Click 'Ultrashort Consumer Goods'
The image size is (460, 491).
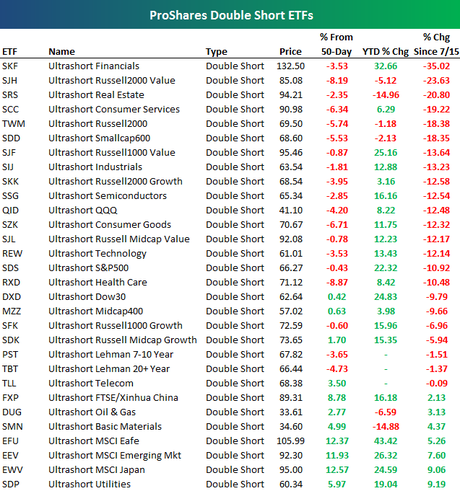[110, 225]
